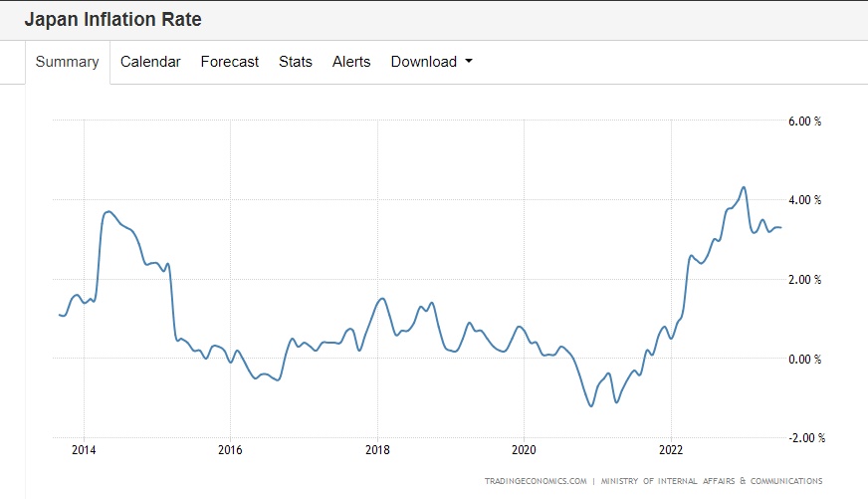Click the 6.00 % y-axis label

click(804, 122)
